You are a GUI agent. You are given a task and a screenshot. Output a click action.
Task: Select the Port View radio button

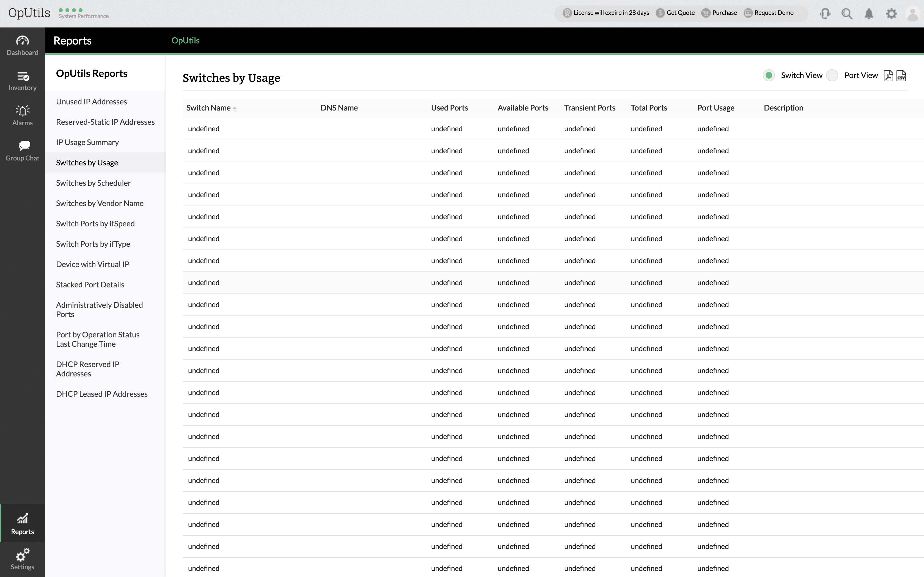[x=832, y=75]
